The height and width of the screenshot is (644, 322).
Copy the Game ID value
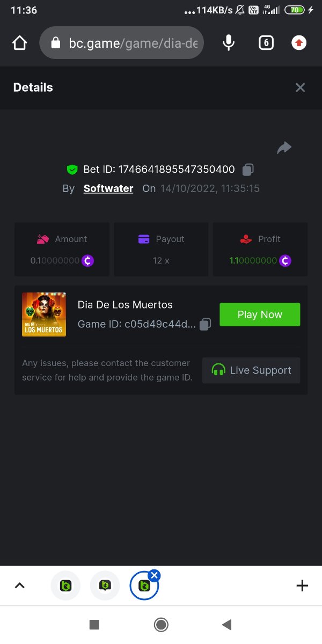click(x=205, y=324)
